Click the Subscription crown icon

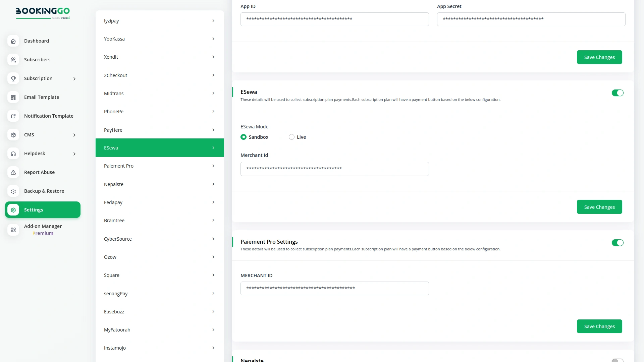pyautogui.click(x=13, y=78)
